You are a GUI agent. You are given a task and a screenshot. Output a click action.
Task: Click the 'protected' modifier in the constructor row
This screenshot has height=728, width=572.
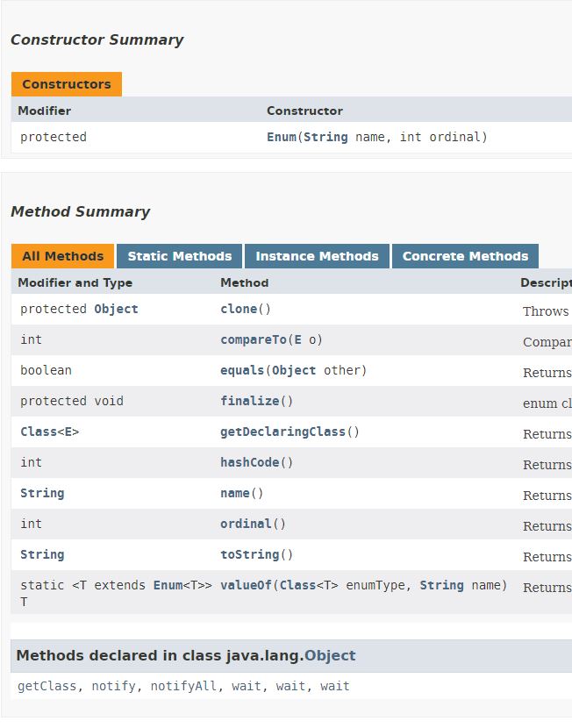54,137
